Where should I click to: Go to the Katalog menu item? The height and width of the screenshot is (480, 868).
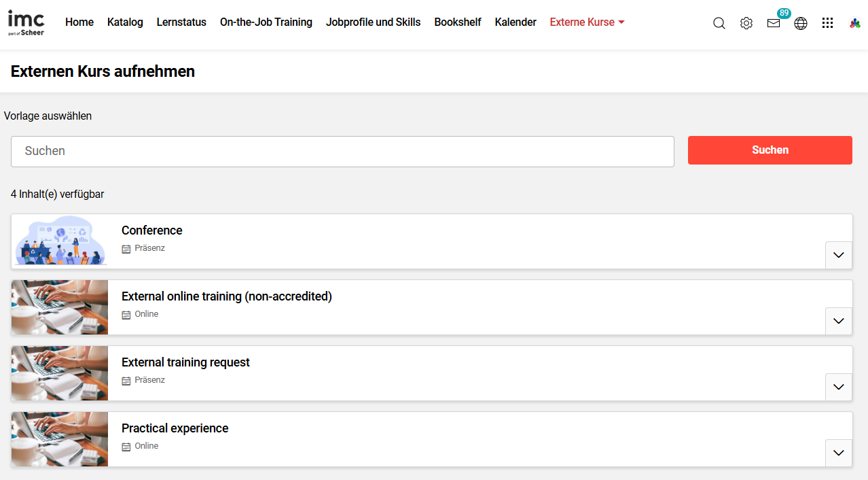pos(125,22)
